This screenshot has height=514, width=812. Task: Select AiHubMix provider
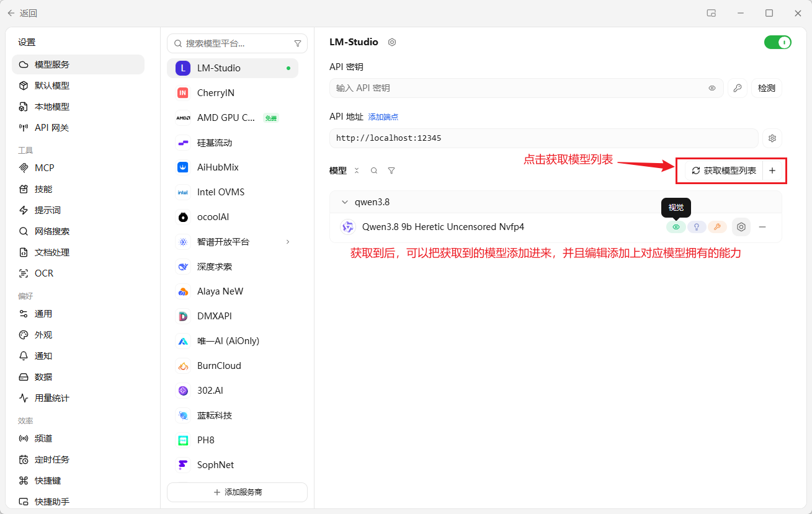tap(233, 167)
